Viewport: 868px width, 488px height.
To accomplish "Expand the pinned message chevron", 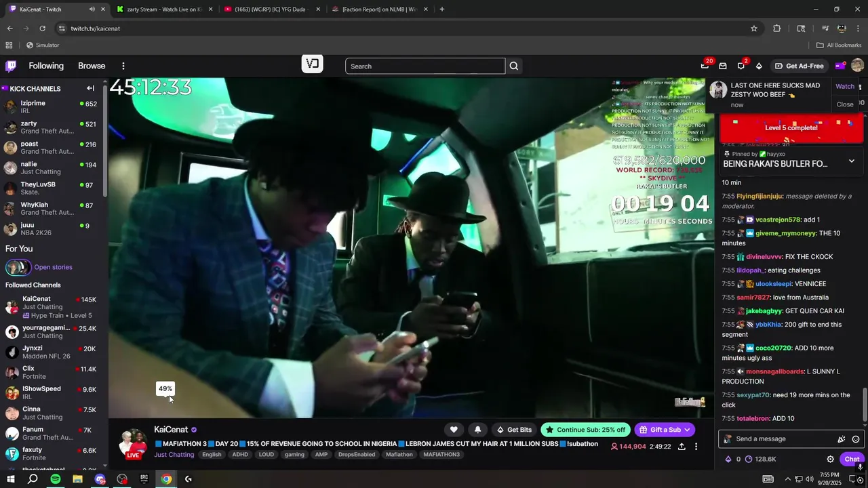I will coord(852,161).
